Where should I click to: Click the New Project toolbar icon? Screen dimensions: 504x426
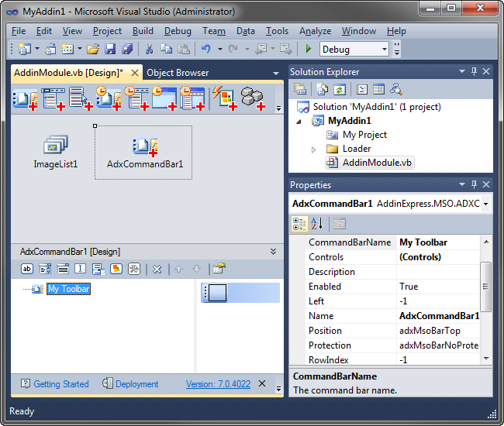pyautogui.click(x=25, y=49)
